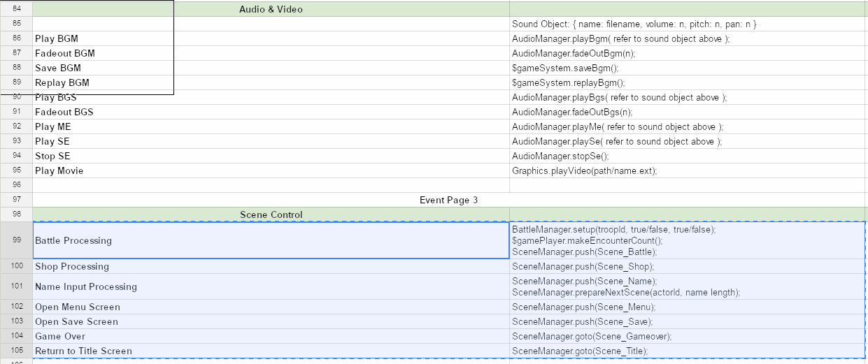The image size is (868, 364).
Task: Click the Play ME cell
Action: tap(271, 126)
